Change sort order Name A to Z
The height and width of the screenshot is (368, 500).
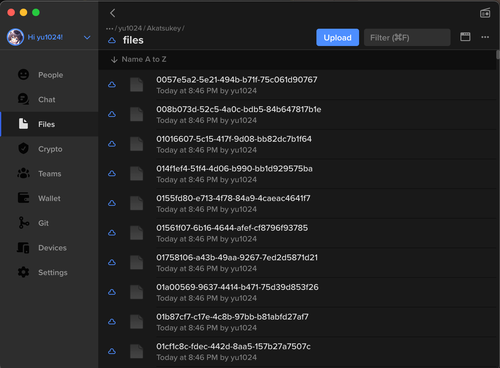point(139,59)
